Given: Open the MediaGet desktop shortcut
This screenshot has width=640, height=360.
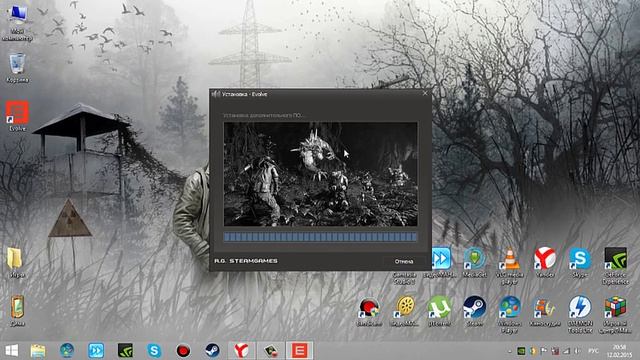Looking at the screenshot, I should click(475, 262).
